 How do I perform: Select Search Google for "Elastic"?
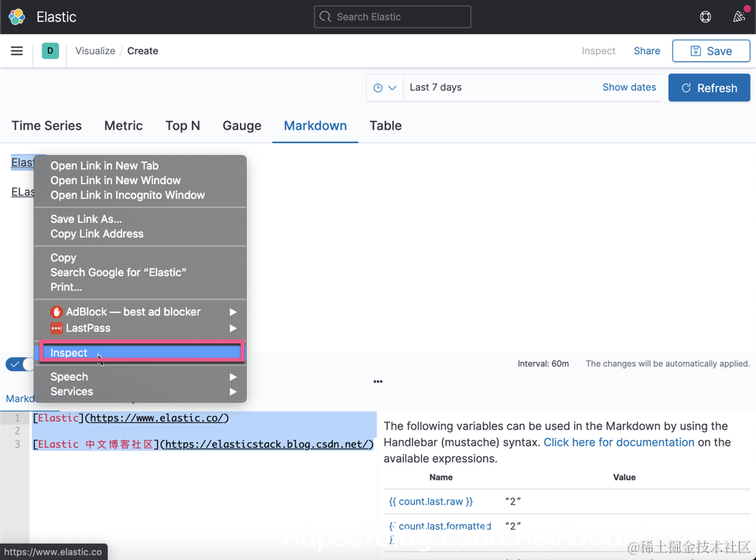click(140, 272)
